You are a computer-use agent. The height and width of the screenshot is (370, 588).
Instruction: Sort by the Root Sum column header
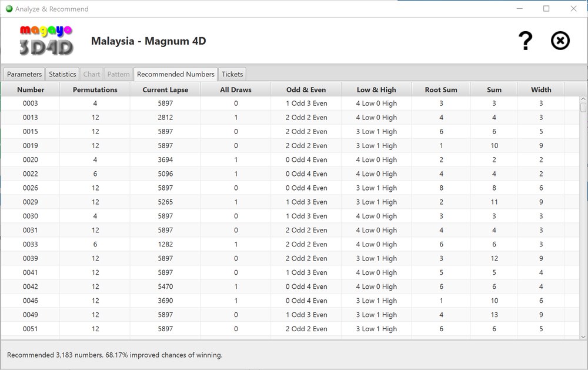pyautogui.click(x=440, y=89)
